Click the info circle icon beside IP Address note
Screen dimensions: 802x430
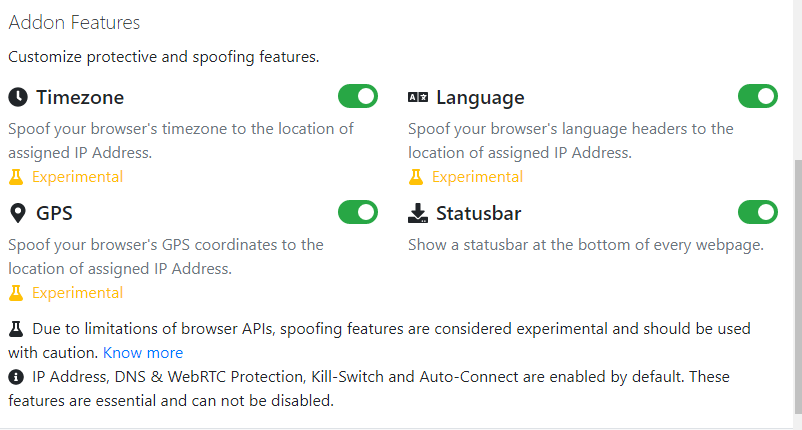pos(16,377)
